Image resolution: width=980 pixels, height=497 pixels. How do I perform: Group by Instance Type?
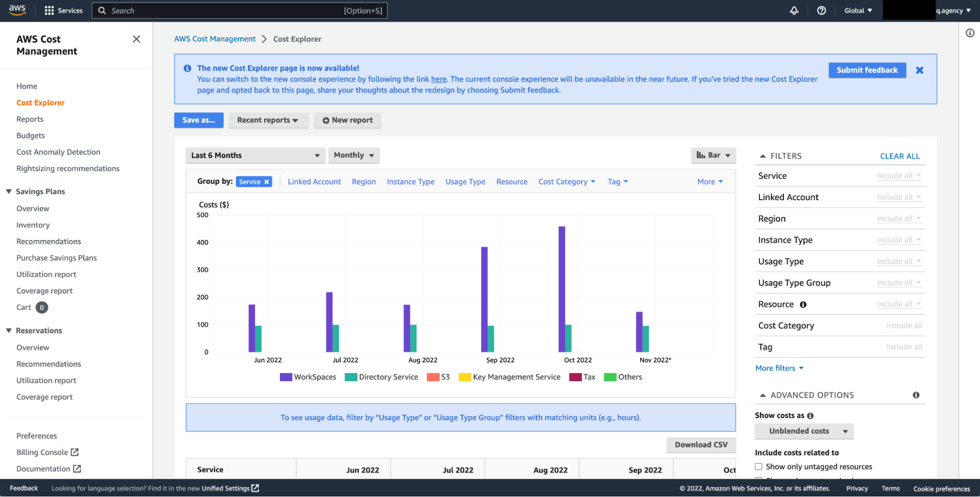pos(410,182)
